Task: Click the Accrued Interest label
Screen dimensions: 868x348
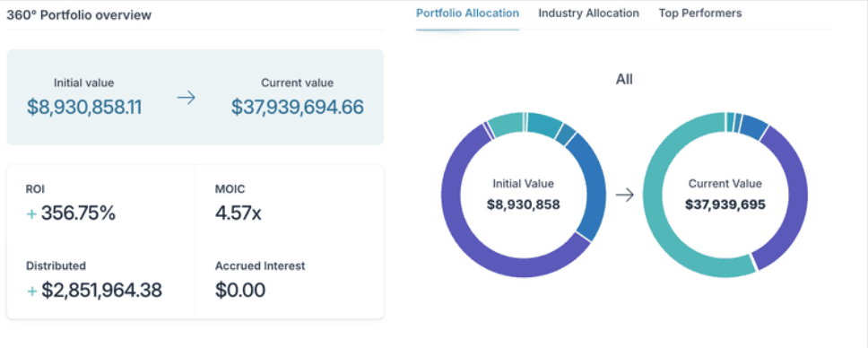Action: pyautogui.click(x=260, y=266)
